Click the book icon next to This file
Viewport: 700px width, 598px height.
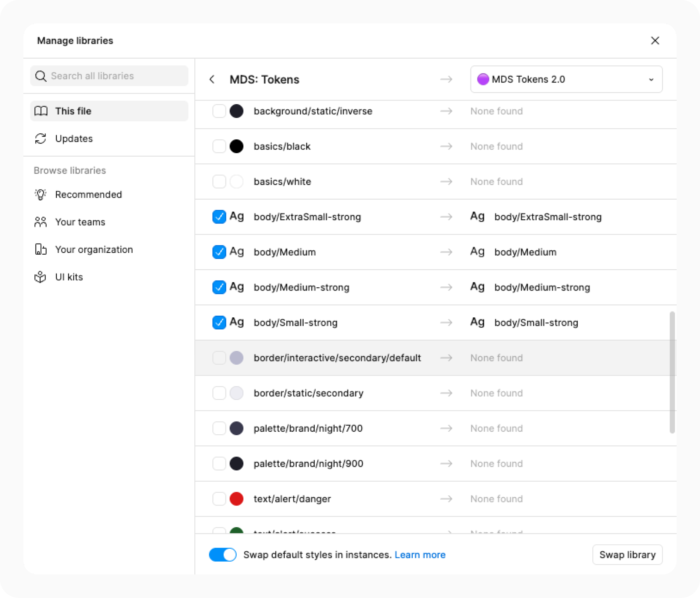[x=41, y=111]
